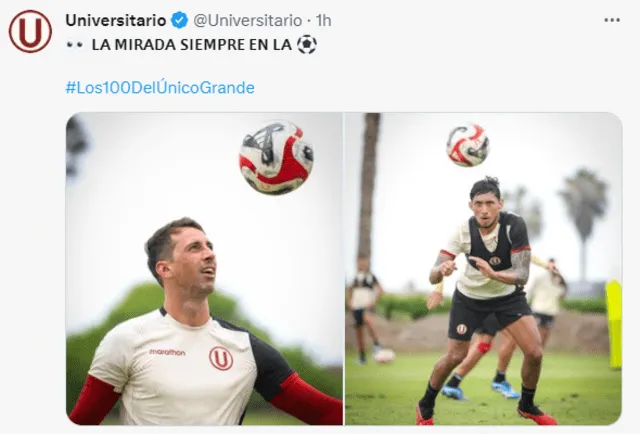Click the soccer ball emoji in tweet text
The width and height of the screenshot is (640, 434).
coord(307,45)
